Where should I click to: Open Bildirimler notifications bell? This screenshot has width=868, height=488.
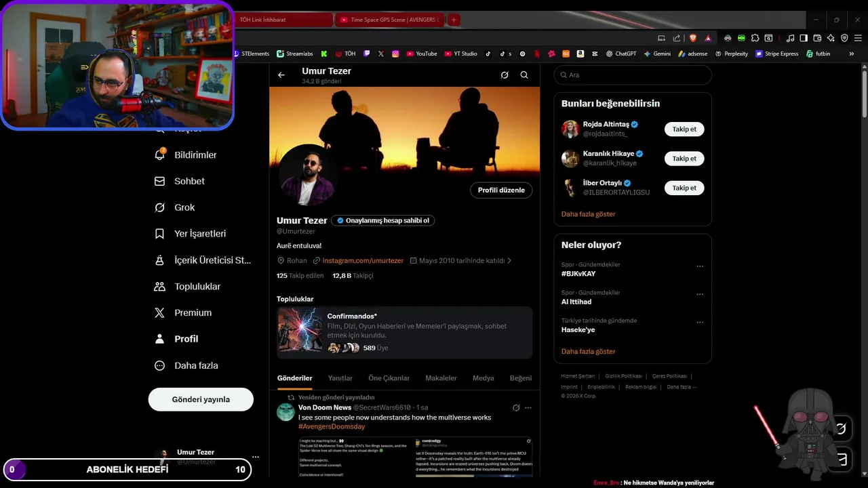point(186,155)
